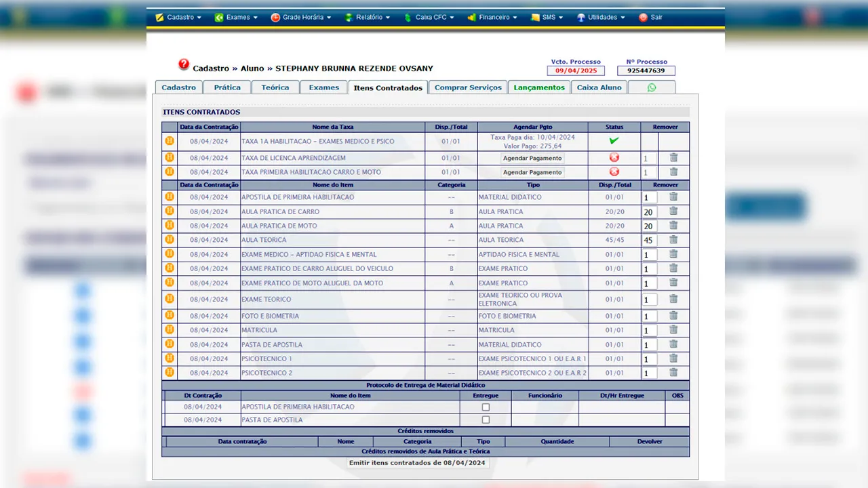Remove FOTO E BIOMETRIA with trash icon

click(x=673, y=315)
